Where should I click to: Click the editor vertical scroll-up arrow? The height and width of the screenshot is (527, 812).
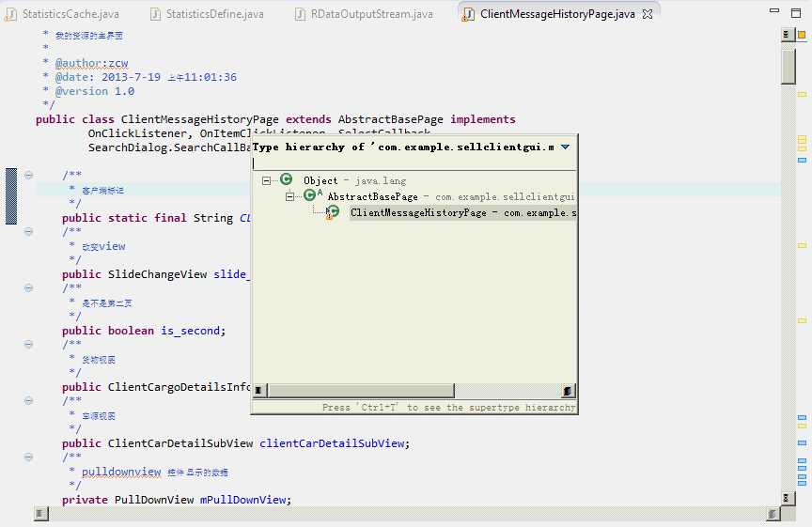[788, 35]
